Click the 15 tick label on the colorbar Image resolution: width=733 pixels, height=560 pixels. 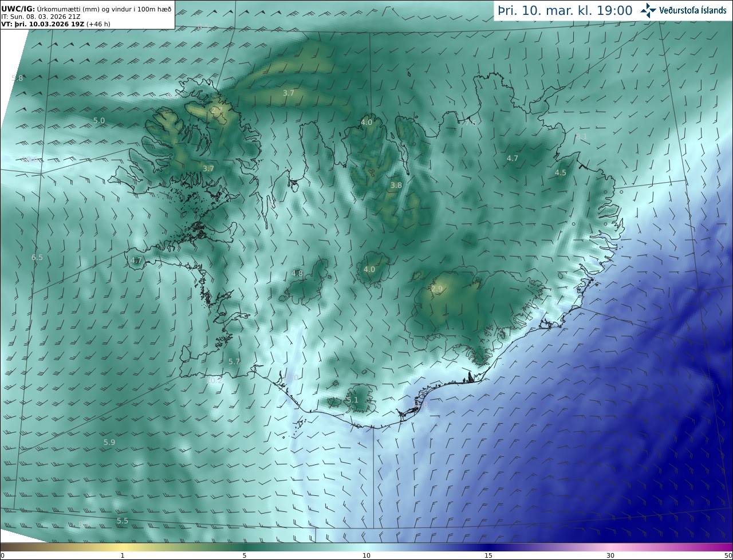[x=488, y=555]
